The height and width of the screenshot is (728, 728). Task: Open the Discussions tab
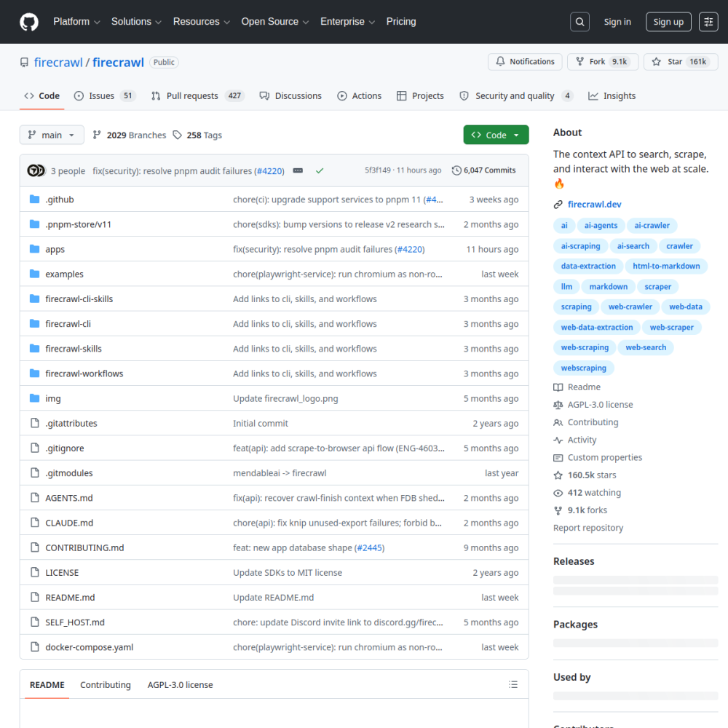[290, 95]
